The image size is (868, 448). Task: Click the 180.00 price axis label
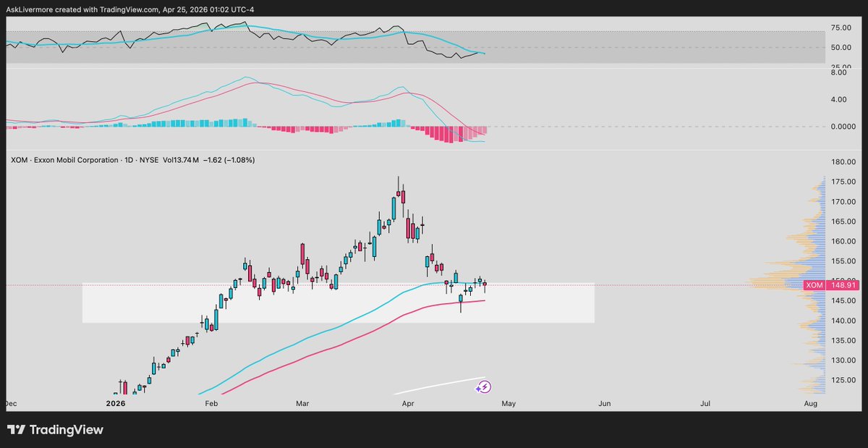coord(843,162)
